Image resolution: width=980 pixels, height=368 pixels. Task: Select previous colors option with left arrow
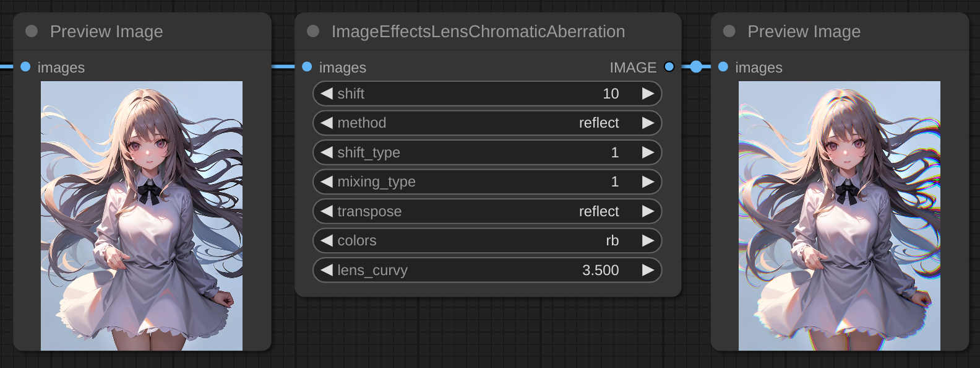327,240
